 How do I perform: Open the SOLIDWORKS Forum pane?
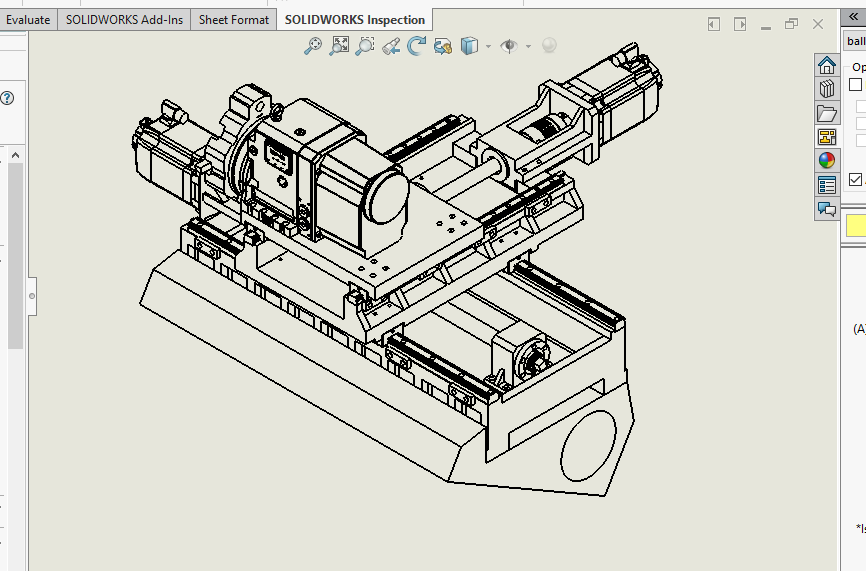point(827,209)
